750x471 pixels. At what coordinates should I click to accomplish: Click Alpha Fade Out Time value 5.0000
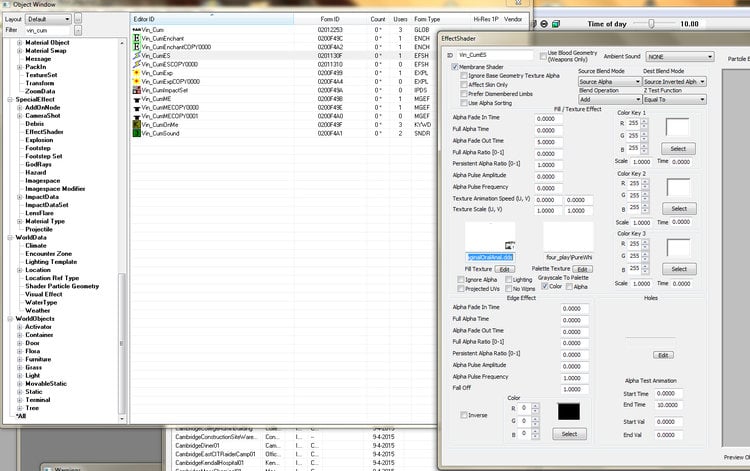point(548,142)
